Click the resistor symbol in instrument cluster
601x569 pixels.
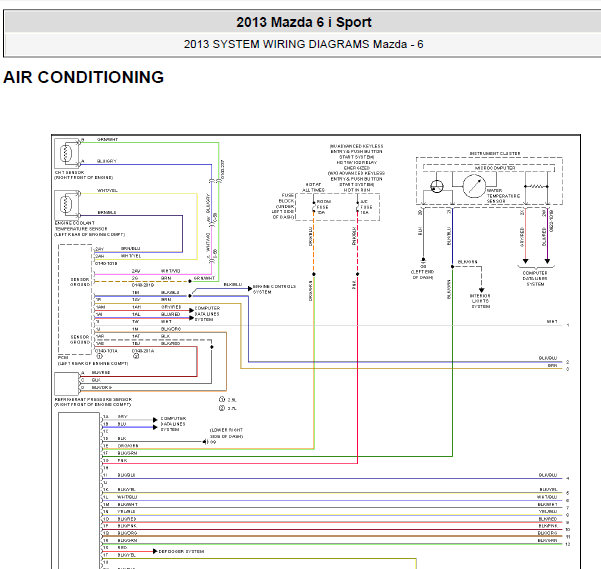click(536, 187)
